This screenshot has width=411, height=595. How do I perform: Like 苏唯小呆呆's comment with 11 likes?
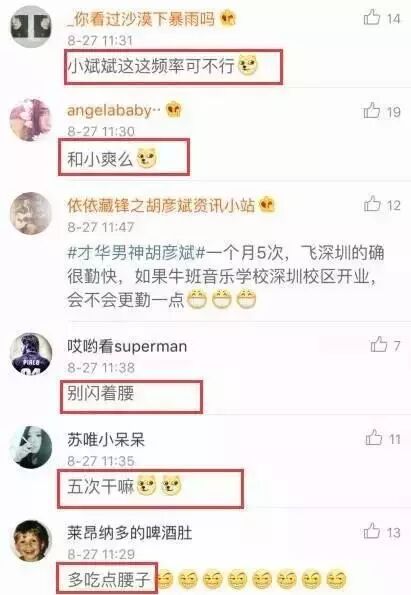373,438
